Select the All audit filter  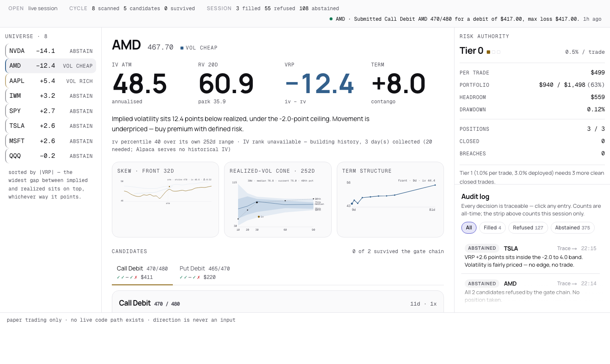pos(469,228)
